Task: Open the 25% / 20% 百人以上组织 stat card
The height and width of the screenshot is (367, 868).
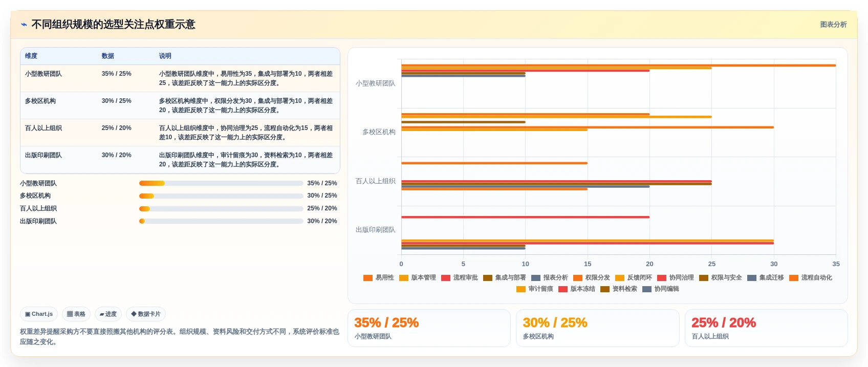Action: tap(766, 328)
